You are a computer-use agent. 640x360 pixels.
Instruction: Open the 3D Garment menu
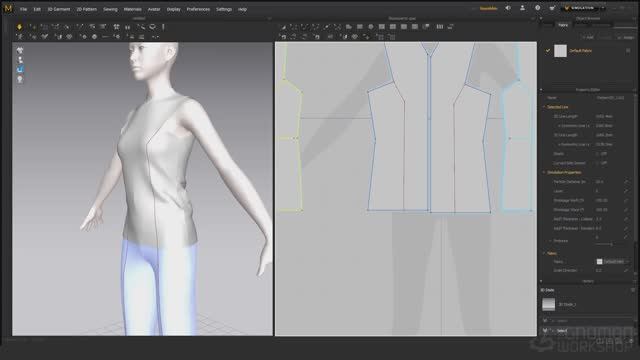tap(59, 9)
